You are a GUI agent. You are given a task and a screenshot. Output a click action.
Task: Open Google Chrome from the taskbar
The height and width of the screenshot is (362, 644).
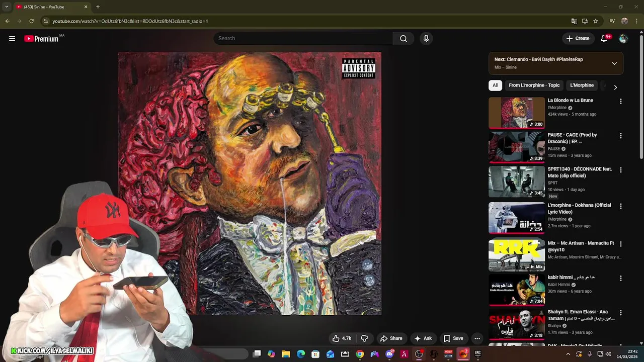pos(360,354)
